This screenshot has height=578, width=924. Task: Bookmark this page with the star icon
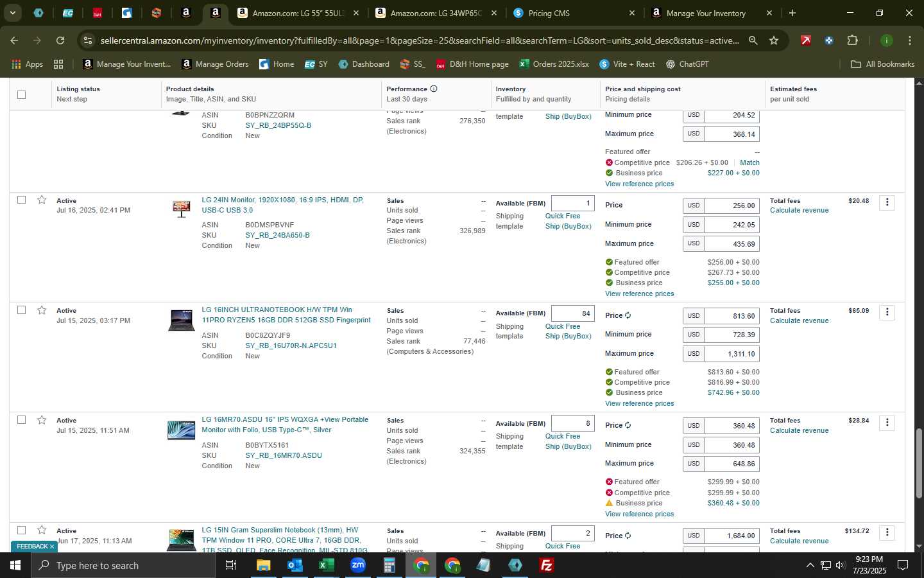(774, 40)
